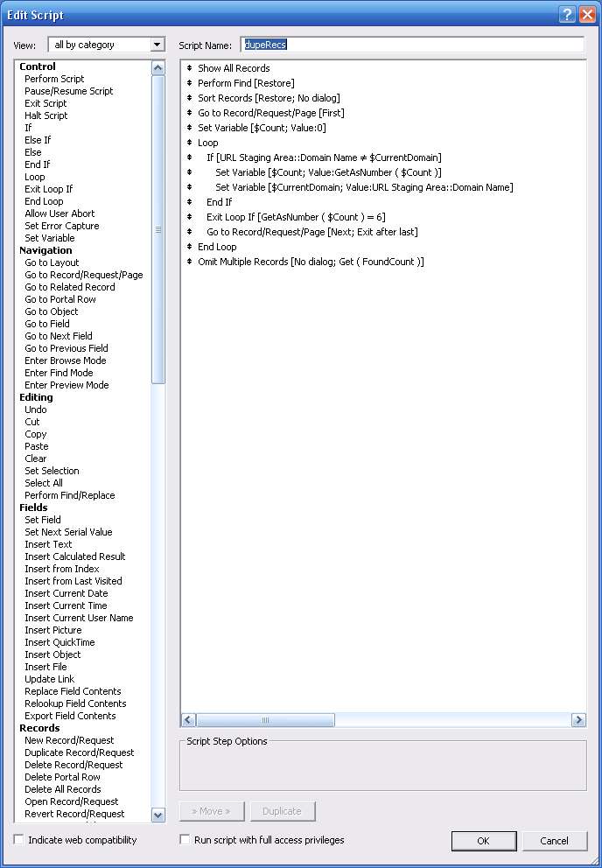The image size is (602, 868).
Task: Select script line Sort Records [Restore; No dialog]
Action: pyautogui.click(x=269, y=98)
